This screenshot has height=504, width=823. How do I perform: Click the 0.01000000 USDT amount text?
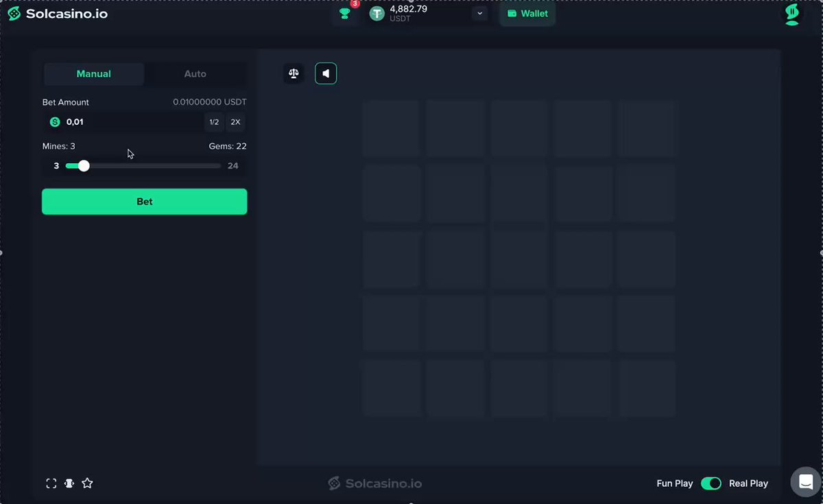pyautogui.click(x=210, y=102)
